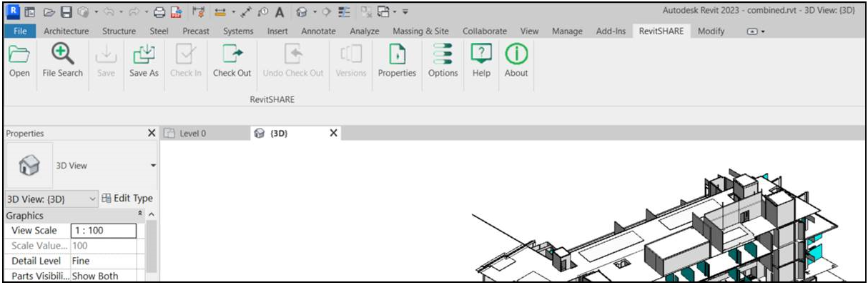
Task: Click the quick access Open folder icon
Action: click(49, 12)
